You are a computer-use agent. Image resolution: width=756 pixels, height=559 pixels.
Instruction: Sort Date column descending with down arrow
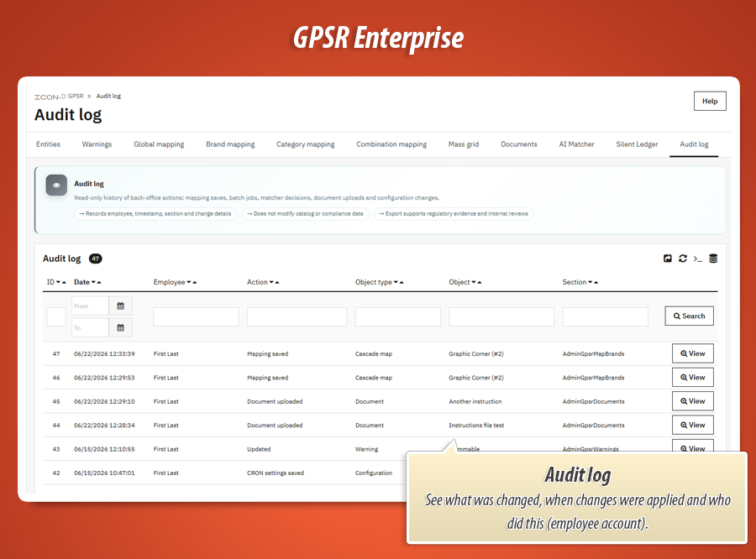[x=93, y=282]
